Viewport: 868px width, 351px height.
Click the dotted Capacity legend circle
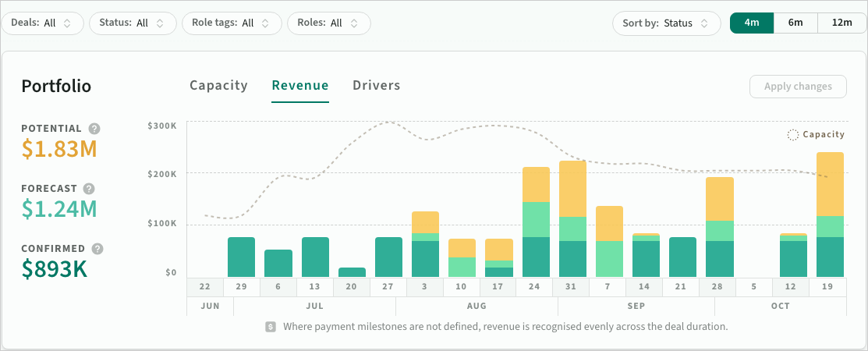792,134
